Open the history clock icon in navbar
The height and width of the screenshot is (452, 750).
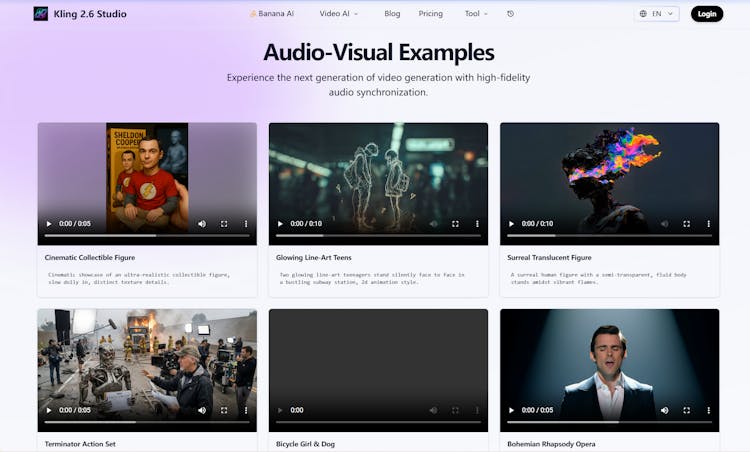(x=510, y=14)
